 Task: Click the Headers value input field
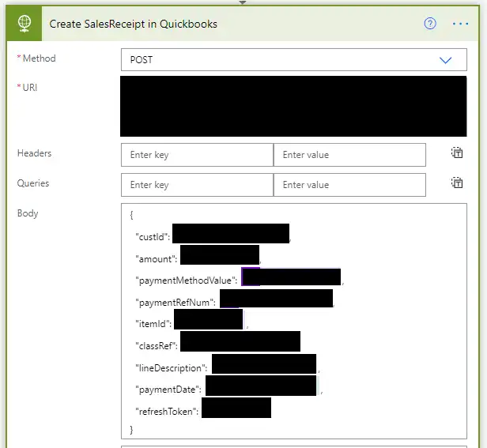tap(349, 155)
